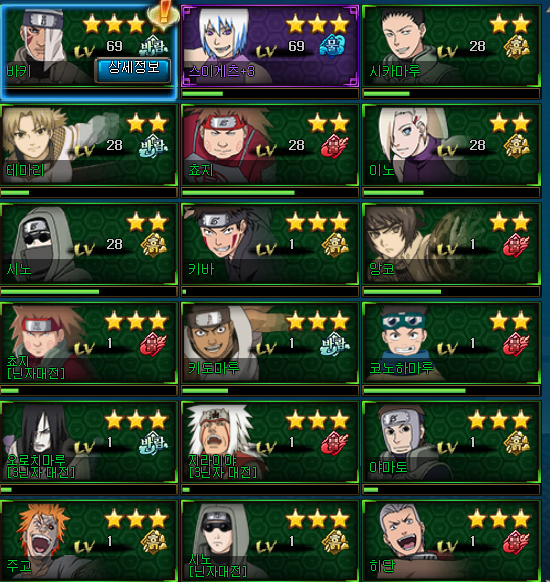Click the wind element icon on 테마리 card

pyautogui.click(x=153, y=146)
